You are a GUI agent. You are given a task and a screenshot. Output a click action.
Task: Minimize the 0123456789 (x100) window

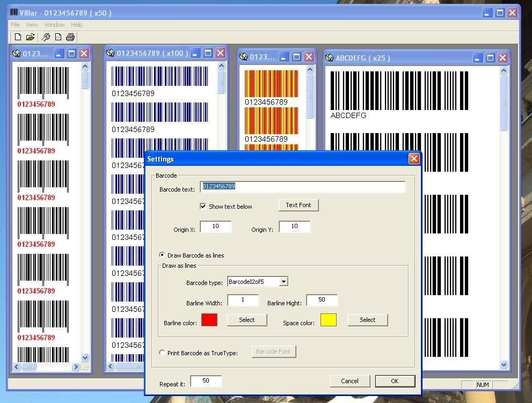coord(195,53)
